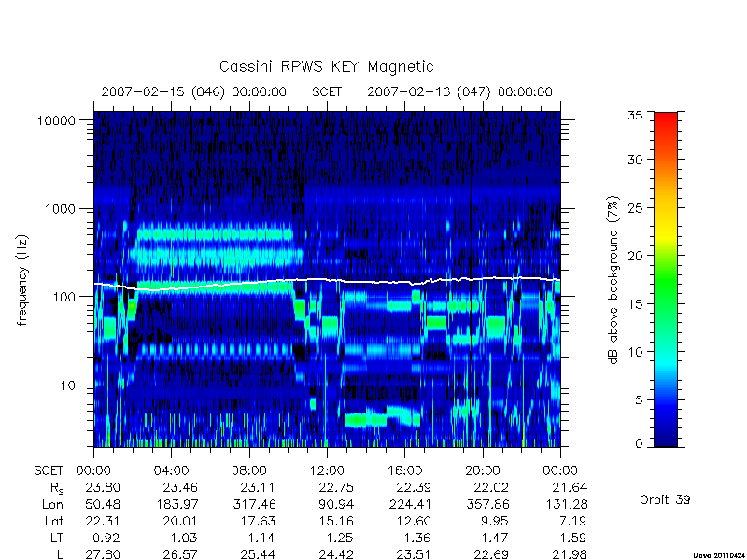Click the '08:00' time axis label
747x560 pixels.
[249, 471]
